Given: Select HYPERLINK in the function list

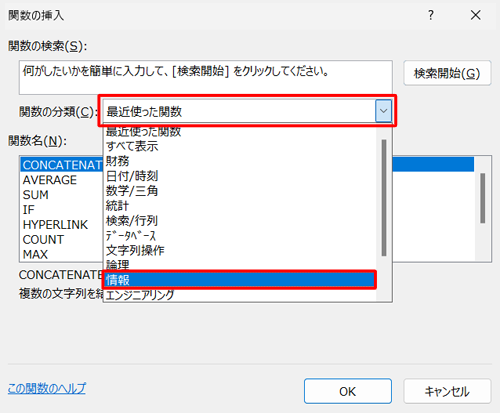Looking at the screenshot, I should 62,225.
